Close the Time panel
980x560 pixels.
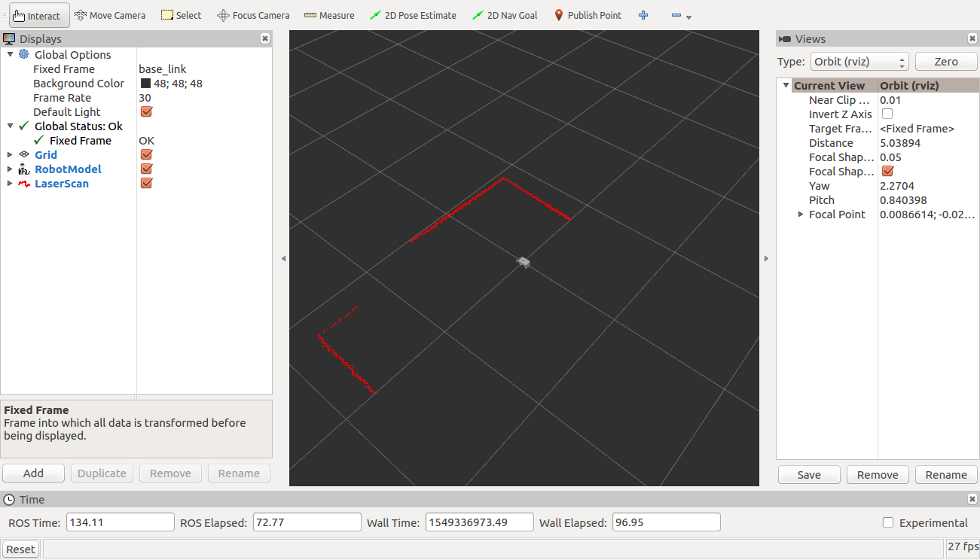pos(972,499)
